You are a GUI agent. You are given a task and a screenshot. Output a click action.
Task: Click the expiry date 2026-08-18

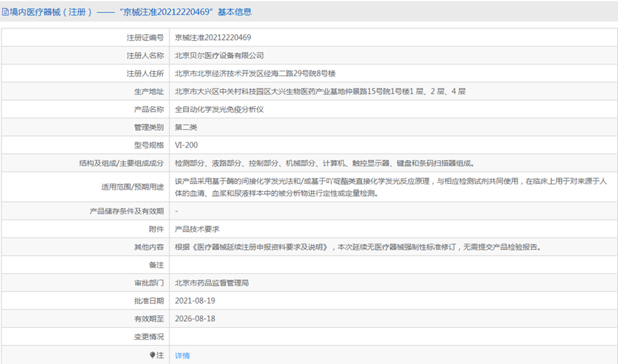(x=195, y=319)
